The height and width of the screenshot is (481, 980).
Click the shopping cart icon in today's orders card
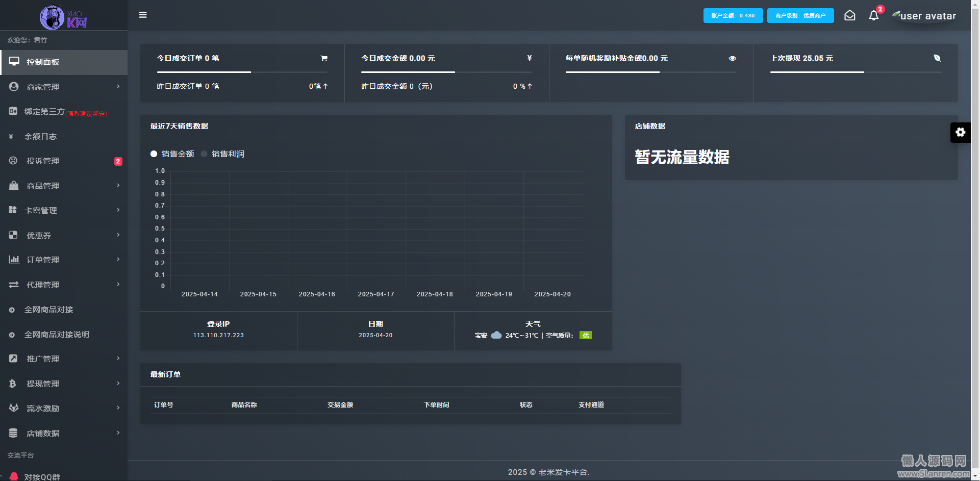pos(323,58)
